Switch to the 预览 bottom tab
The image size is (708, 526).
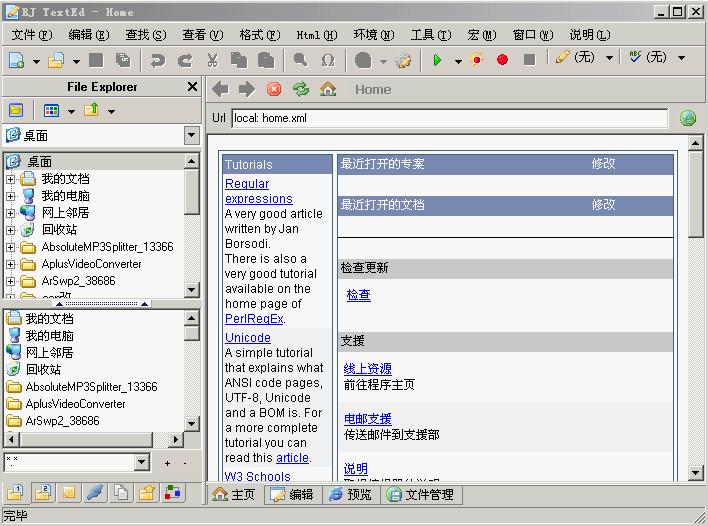tap(350, 494)
